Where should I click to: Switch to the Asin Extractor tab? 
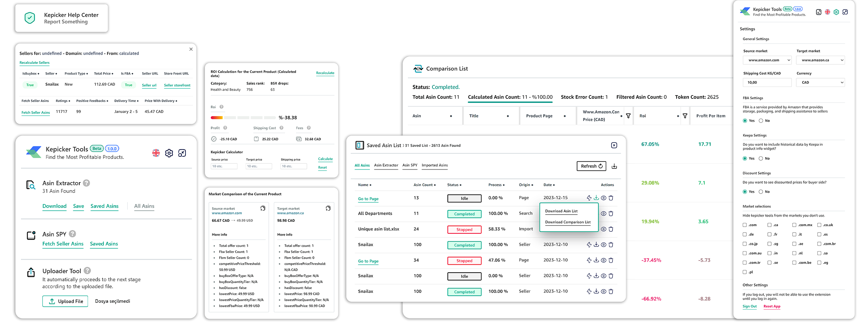386,165
